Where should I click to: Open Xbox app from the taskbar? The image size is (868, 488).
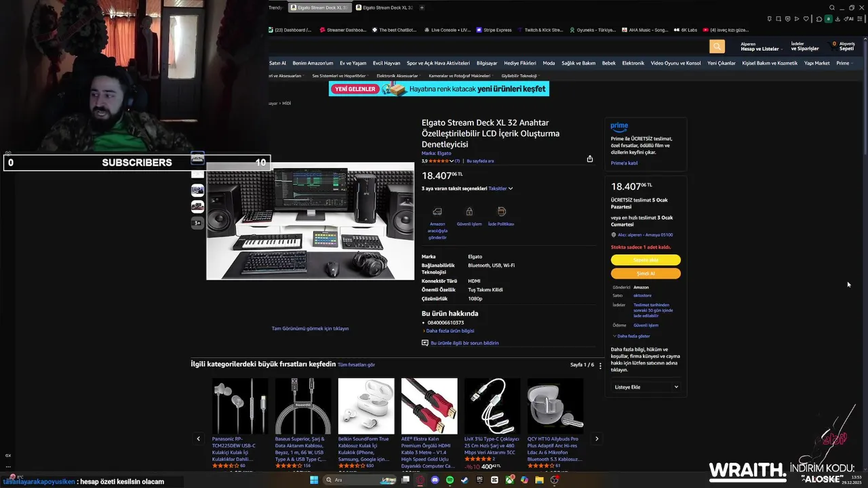tap(509, 480)
